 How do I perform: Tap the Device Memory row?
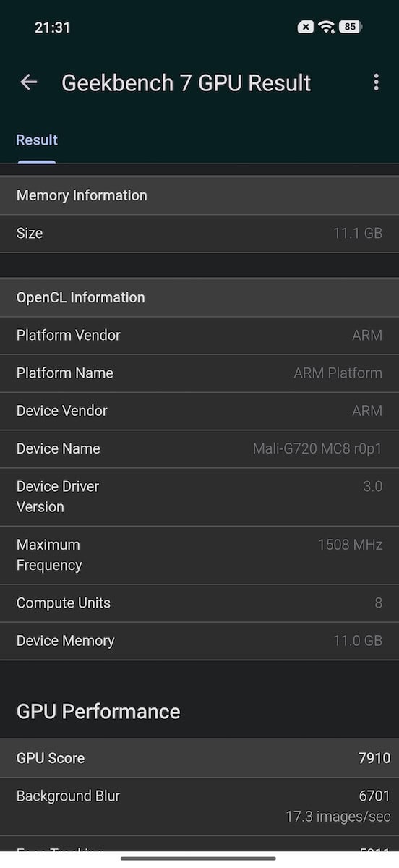(199, 641)
